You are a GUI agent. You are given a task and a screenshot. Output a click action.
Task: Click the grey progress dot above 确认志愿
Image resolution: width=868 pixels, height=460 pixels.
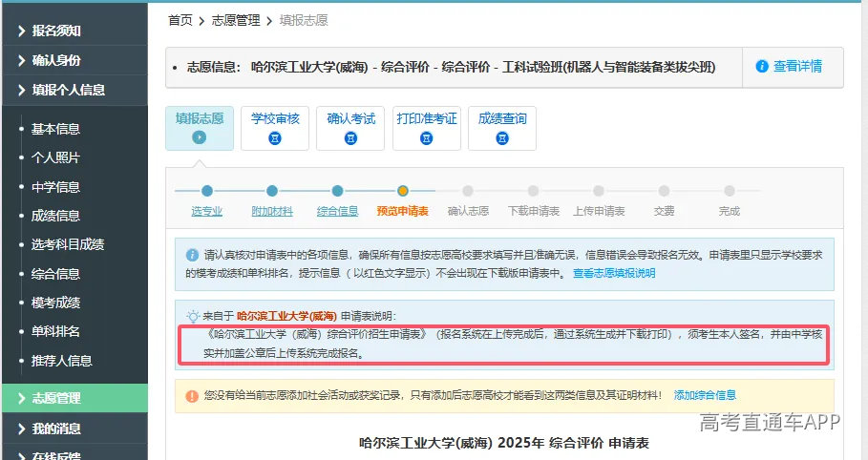coord(468,191)
